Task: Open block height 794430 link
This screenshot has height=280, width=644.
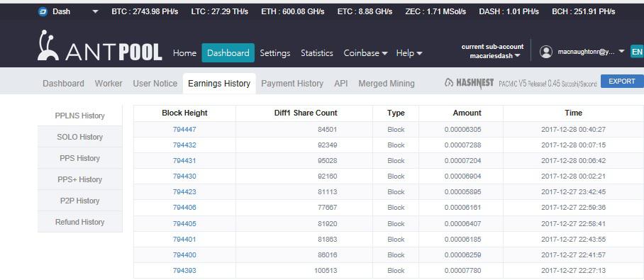Action: point(184,176)
